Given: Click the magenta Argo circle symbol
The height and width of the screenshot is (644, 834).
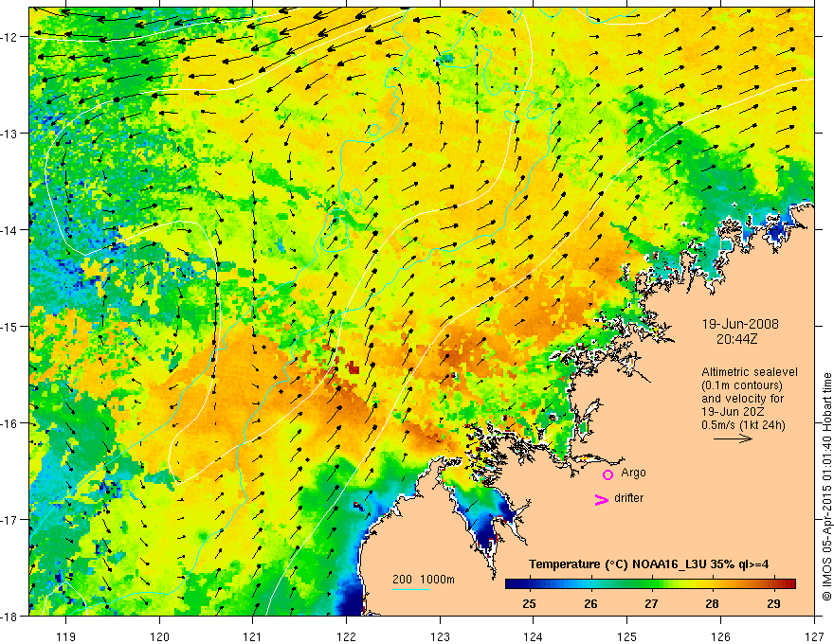Looking at the screenshot, I should 607,474.
